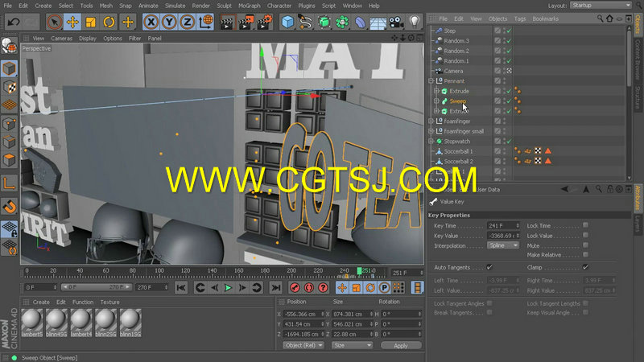The width and height of the screenshot is (644, 362).
Task: Expand the Stopwatch object
Action: [x=431, y=142]
